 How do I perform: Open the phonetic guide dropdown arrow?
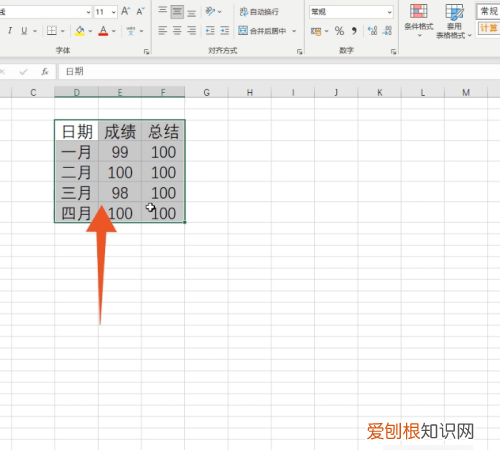click(x=141, y=31)
